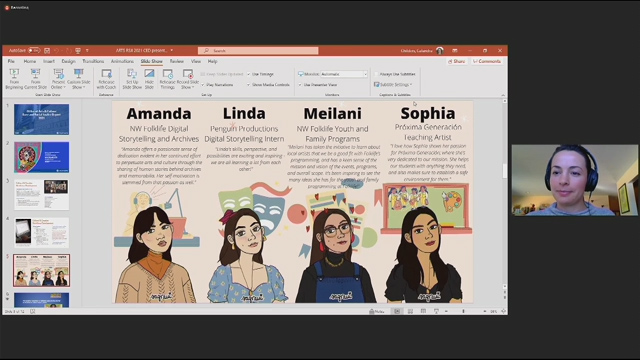Toggle the Use Timings checkbox
The width and height of the screenshot is (640, 360).
(x=249, y=74)
